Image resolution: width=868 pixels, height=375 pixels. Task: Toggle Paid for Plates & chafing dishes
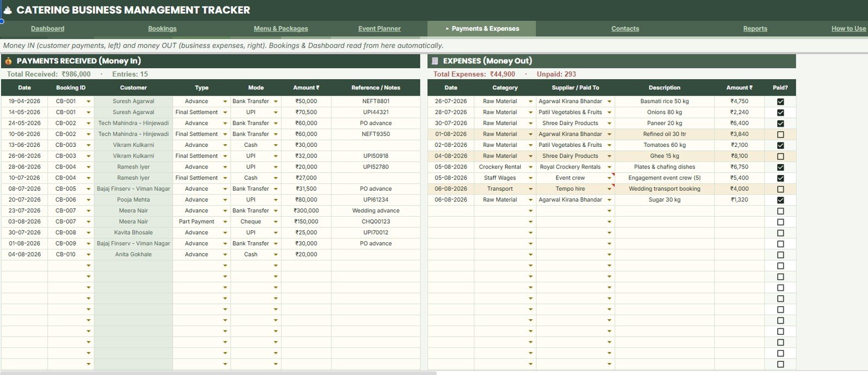(780, 167)
